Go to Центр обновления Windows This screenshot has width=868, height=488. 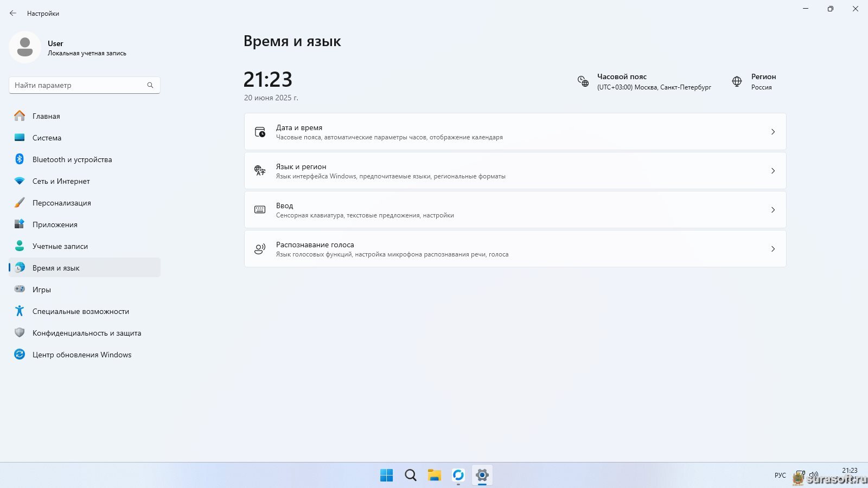[85, 355]
